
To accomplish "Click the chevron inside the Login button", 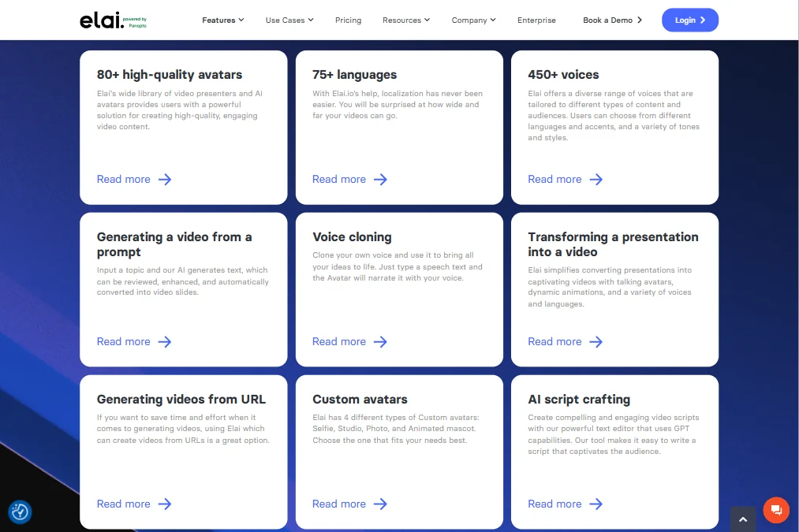I will tap(703, 20).
